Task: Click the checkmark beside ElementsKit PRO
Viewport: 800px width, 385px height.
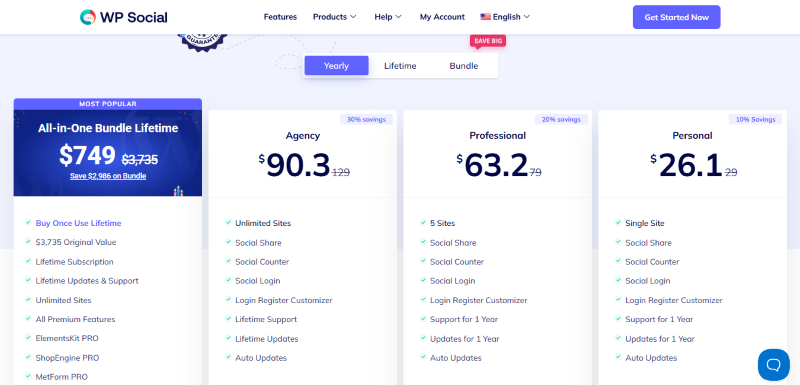Action: pos(28,338)
